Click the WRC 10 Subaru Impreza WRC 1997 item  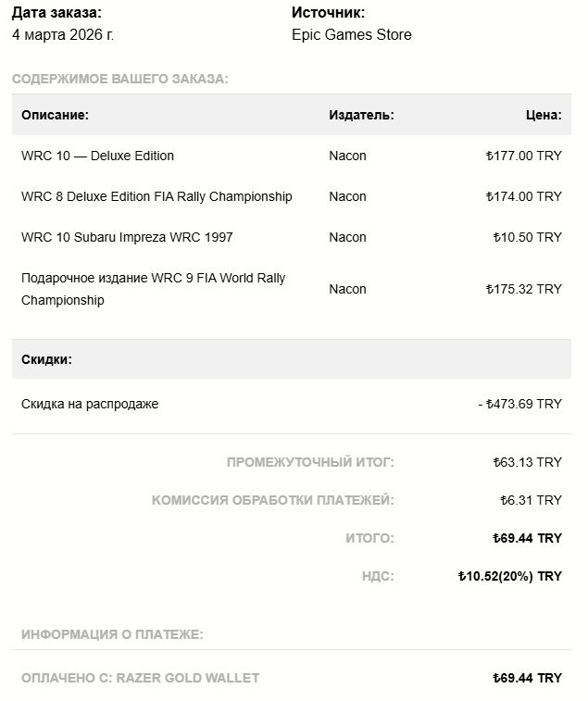127,237
